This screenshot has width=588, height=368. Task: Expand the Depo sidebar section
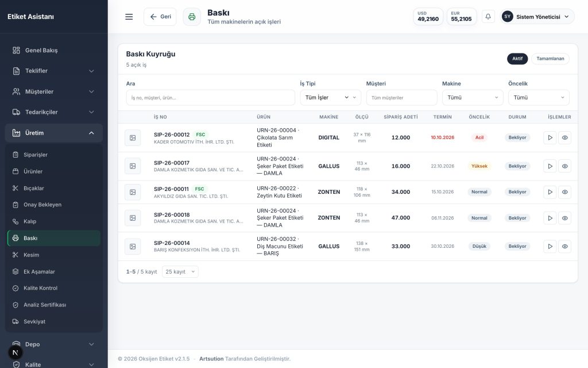pyautogui.click(x=53, y=344)
